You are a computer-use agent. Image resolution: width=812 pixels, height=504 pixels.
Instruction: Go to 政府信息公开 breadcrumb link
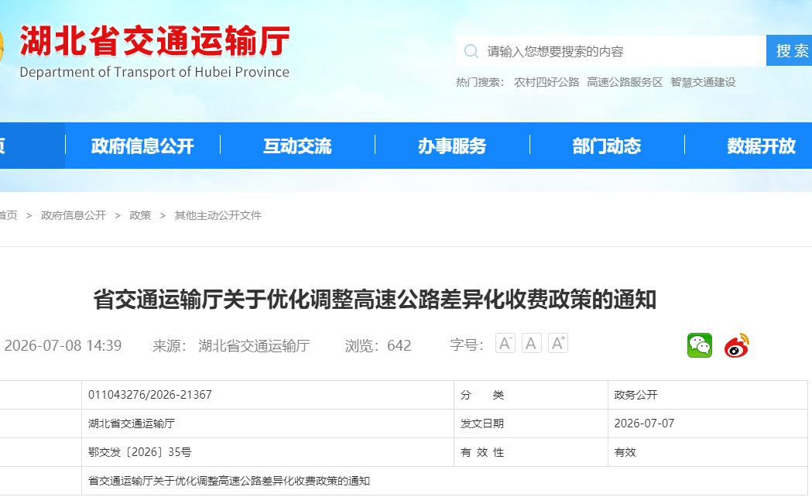click(73, 215)
